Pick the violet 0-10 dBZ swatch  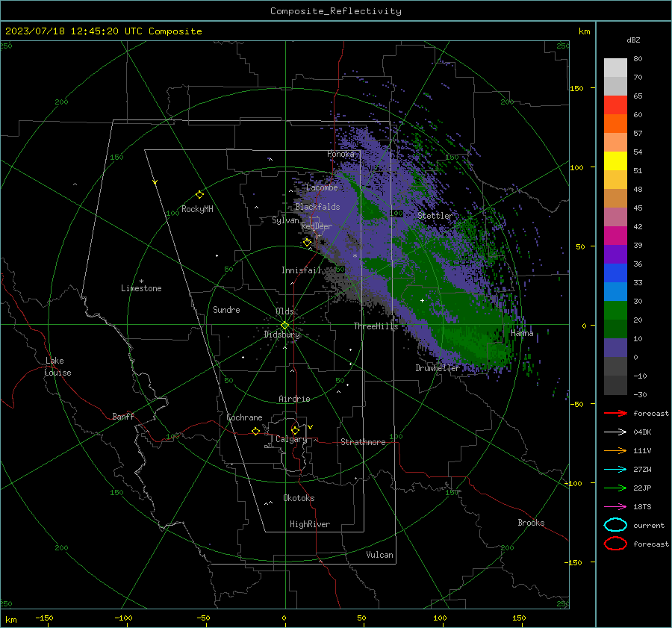tap(615, 348)
